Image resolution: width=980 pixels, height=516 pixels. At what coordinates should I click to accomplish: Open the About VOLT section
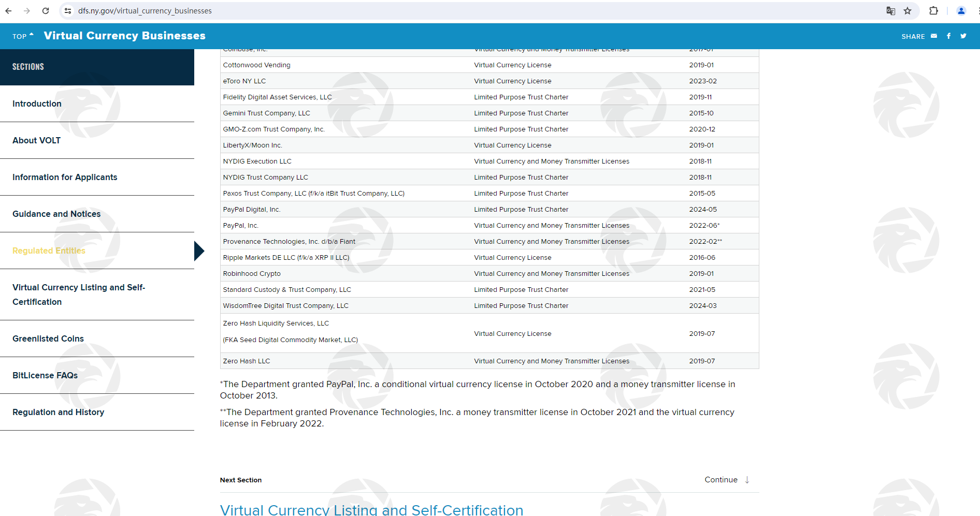36,140
